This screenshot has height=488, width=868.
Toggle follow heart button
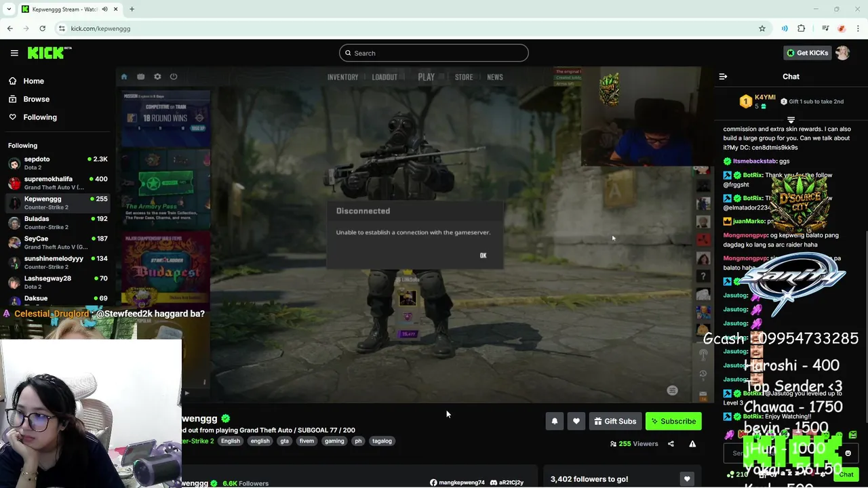[576, 421]
